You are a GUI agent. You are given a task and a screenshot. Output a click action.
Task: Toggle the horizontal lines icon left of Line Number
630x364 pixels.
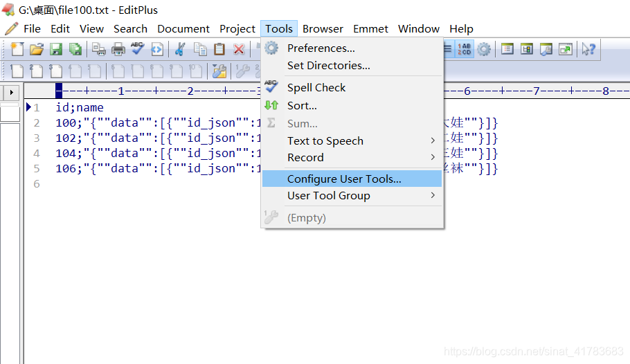pos(449,49)
